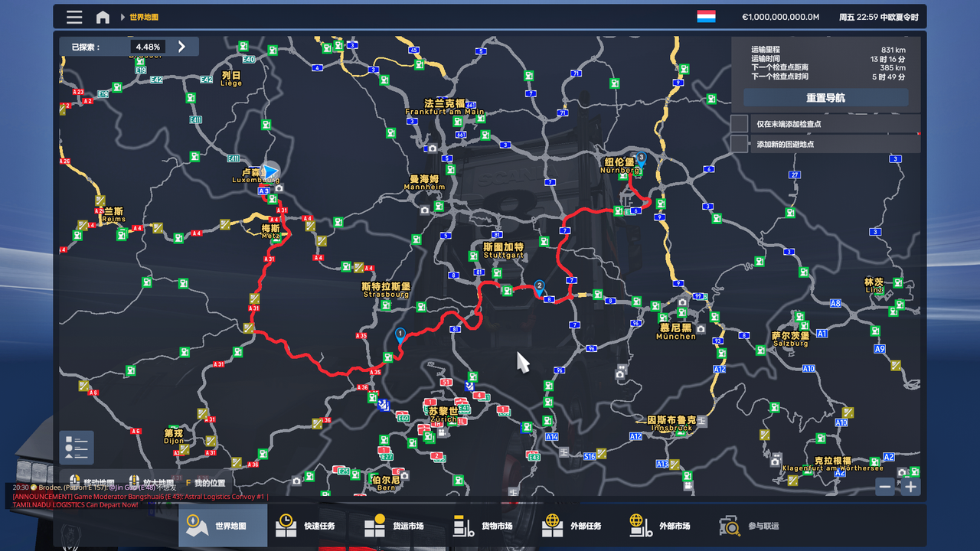Click the Strasbourg city label
Screen dimensions: 980x551
point(386,290)
